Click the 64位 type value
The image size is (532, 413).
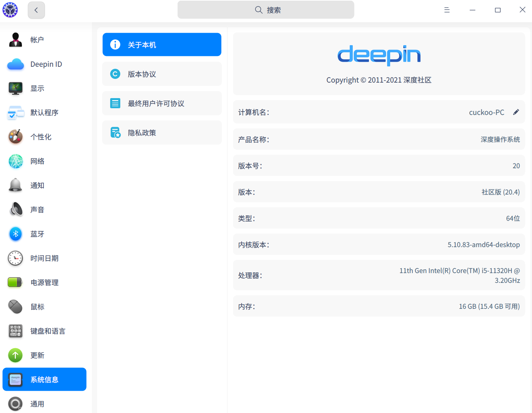point(513,218)
